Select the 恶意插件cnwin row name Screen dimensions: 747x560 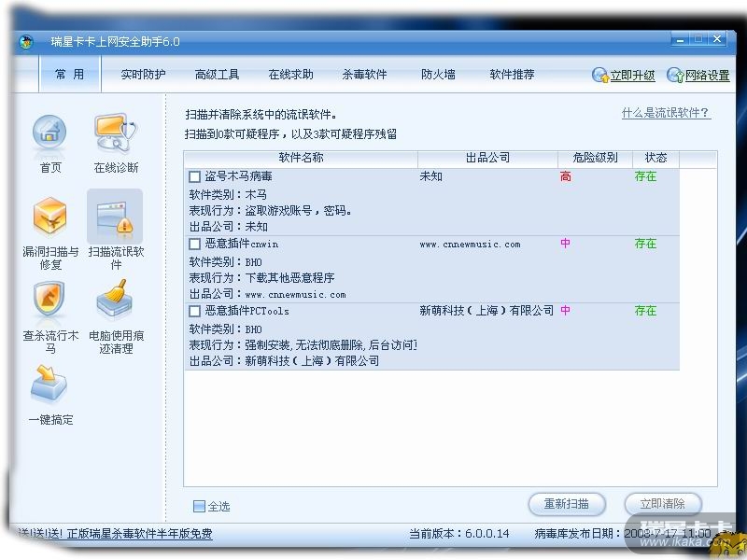click(242, 244)
